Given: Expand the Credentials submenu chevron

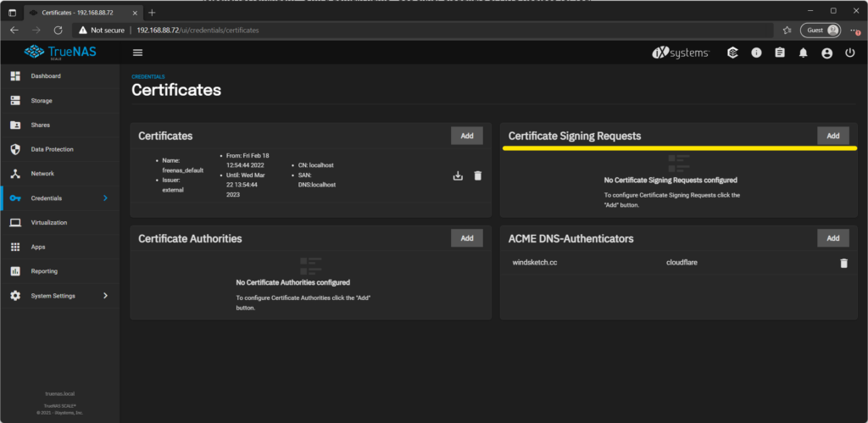Looking at the screenshot, I should click(x=105, y=198).
